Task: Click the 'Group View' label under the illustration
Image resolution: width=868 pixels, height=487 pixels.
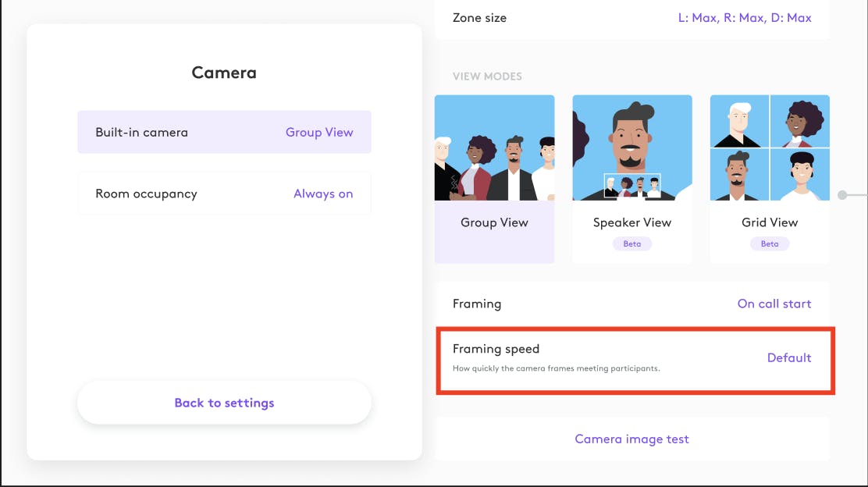Action: pyautogui.click(x=494, y=222)
